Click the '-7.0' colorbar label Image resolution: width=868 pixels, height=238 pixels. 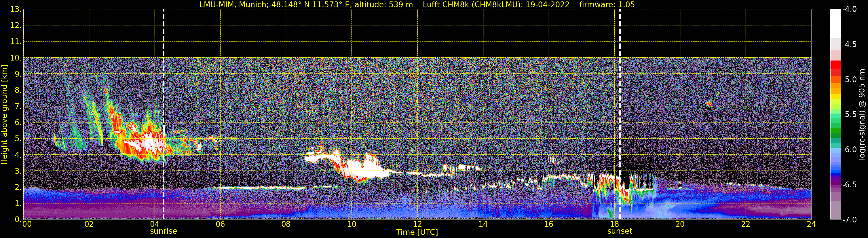[850, 220]
